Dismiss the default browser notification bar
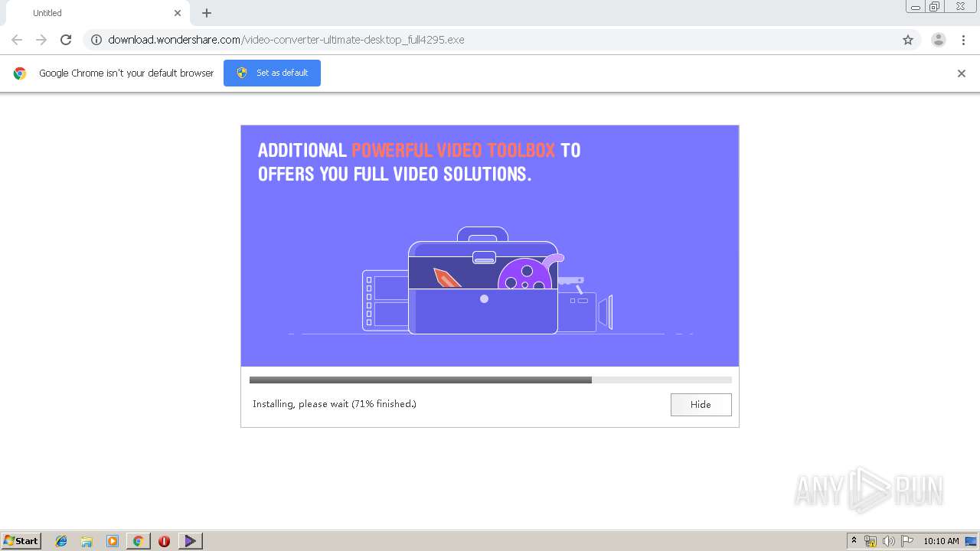The image size is (980, 551). [x=961, y=73]
